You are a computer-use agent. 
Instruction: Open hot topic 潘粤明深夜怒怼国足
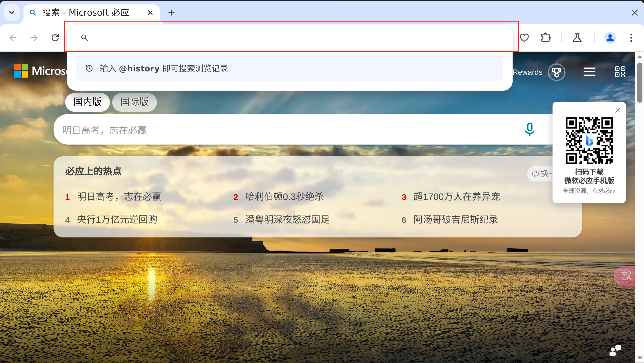[288, 220]
